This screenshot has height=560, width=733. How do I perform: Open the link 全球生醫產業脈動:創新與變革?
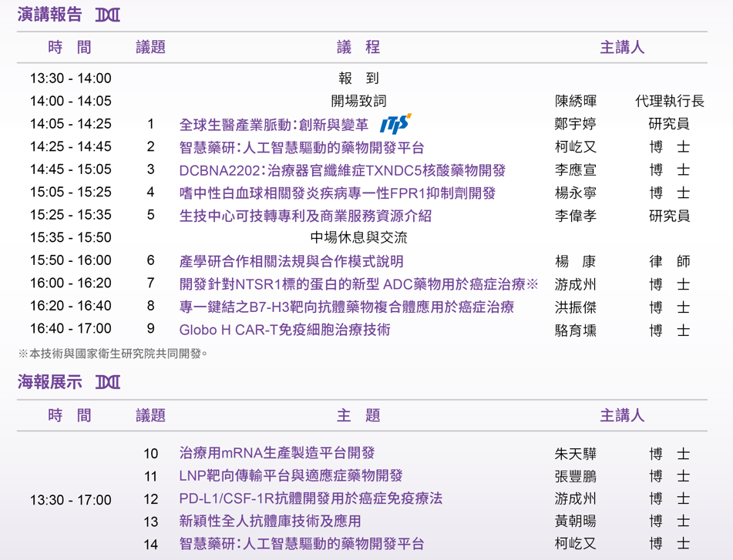coord(274,125)
